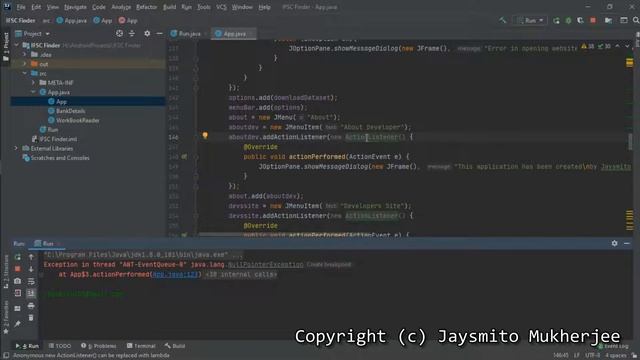
Task: Open the Edit menu
Action: [x=36, y=7]
